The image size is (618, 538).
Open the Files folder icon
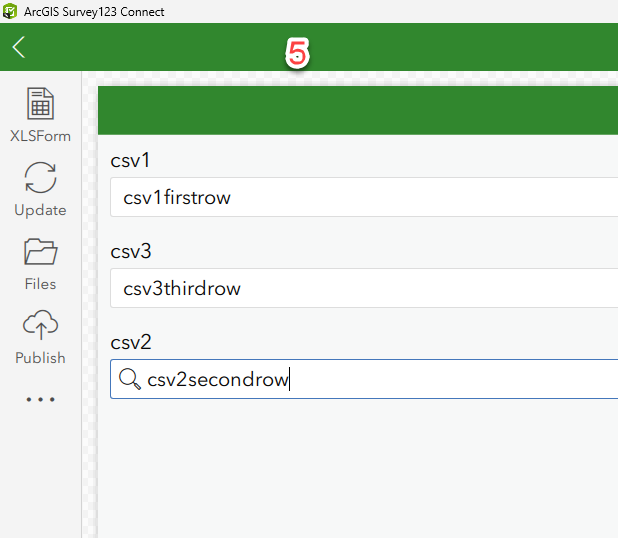[40, 252]
